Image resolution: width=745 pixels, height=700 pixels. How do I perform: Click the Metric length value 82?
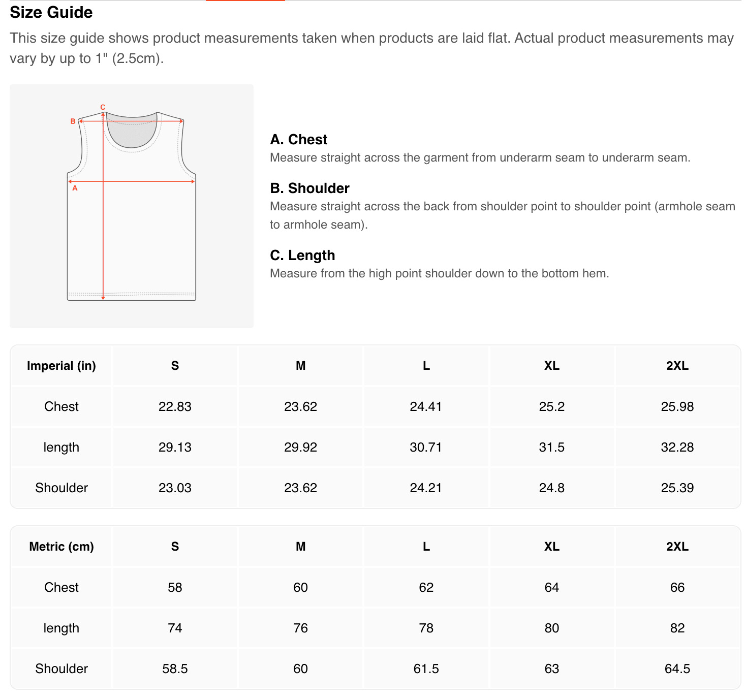677,628
